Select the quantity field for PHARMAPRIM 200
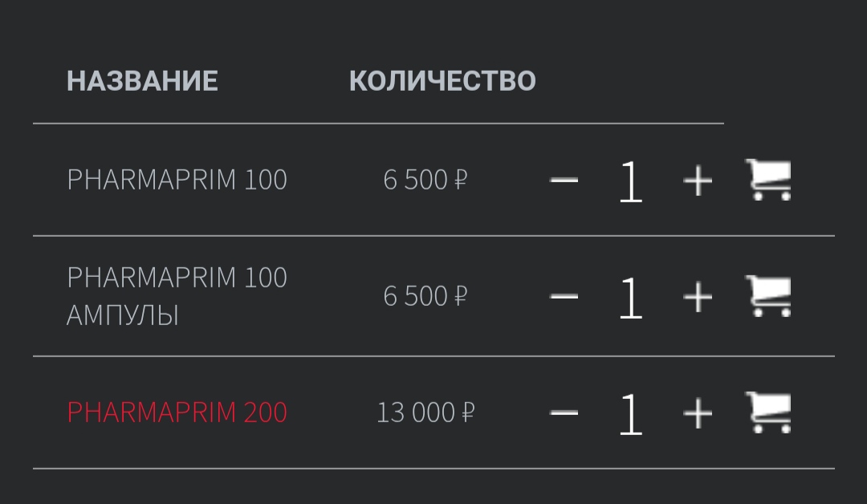Image resolution: width=867 pixels, height=504 pixels. pos(631,414)
